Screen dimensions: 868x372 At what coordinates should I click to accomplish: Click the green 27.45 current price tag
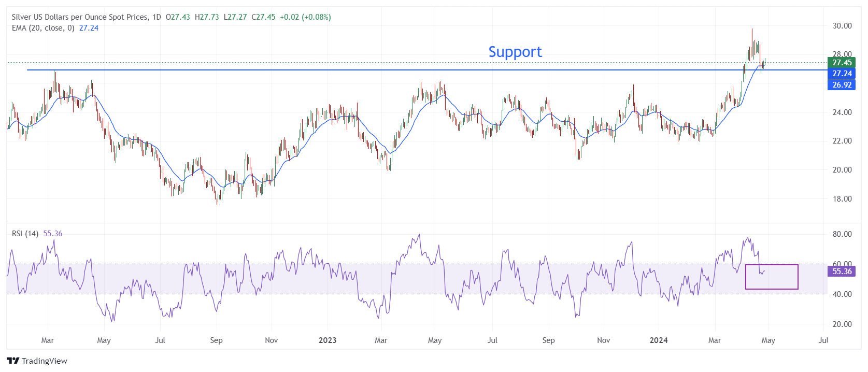pos(842,63)
